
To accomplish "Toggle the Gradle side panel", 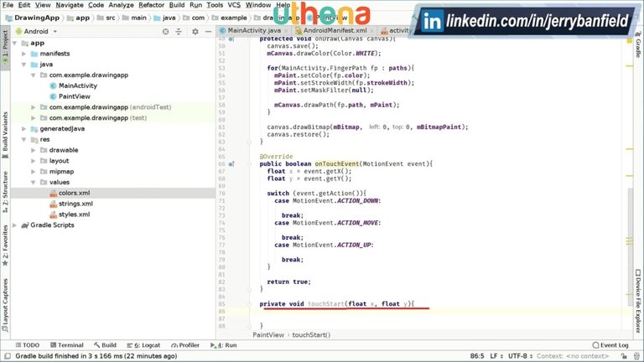I will (638, 55).
